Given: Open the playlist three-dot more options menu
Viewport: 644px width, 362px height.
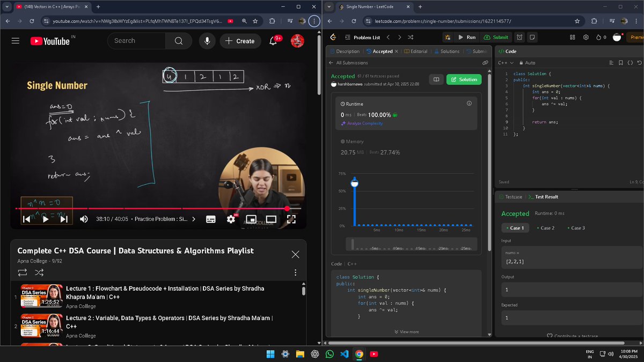Looking at the screenshot, I should (295, 272).
